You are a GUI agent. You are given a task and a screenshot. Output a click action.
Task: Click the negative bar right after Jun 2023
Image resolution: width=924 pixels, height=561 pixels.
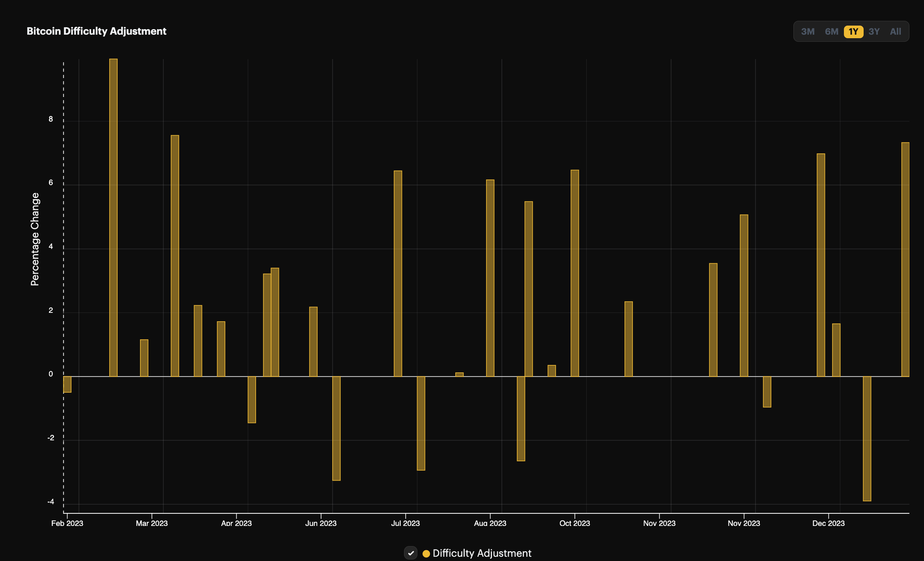tap(336, 428)
